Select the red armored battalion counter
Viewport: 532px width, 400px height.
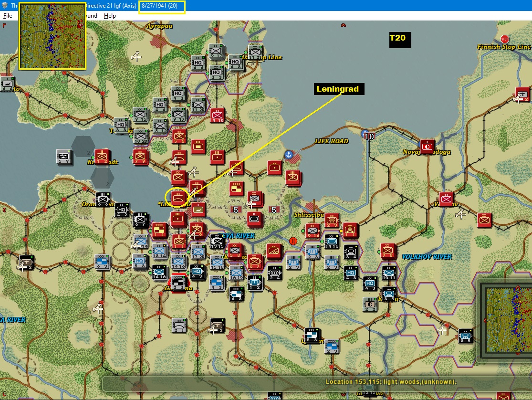tap(254, 219)
